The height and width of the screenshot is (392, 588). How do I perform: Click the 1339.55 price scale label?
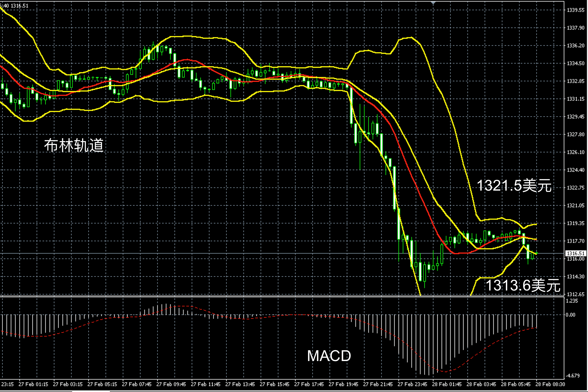click(x=576, y=10)
